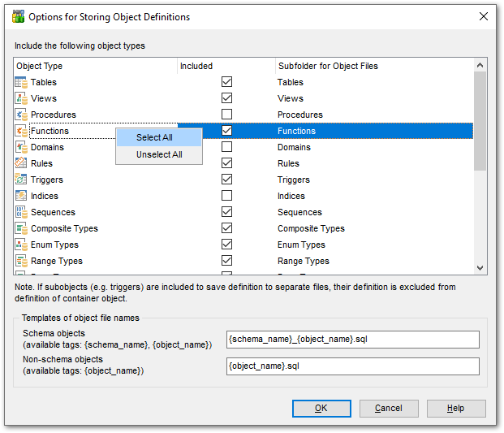This screenshot has width=504, height=433.
Task: Select the Tables subfolder cell
Action: [x=374, y=82]
